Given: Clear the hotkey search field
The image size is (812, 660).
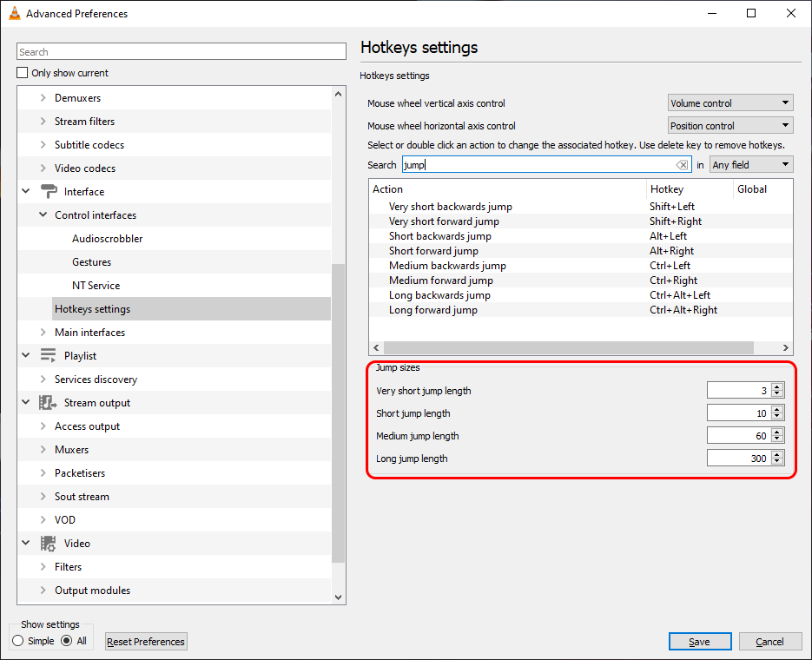Looking at the screenshot, I should [682, 165].
